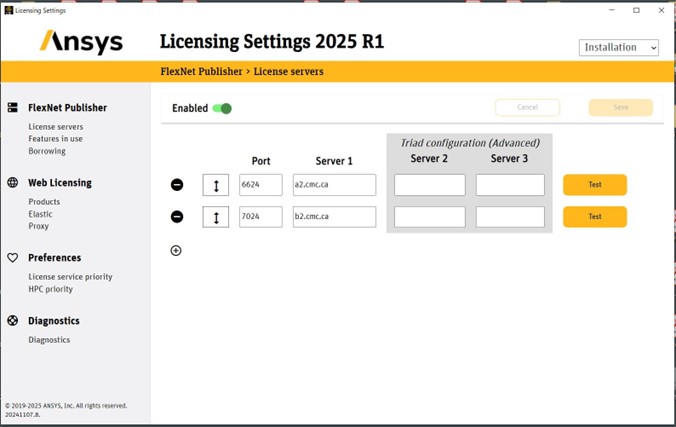Open Elastic licensing page
The width and height of the screenshot is (676, 427).
point(40,214)
